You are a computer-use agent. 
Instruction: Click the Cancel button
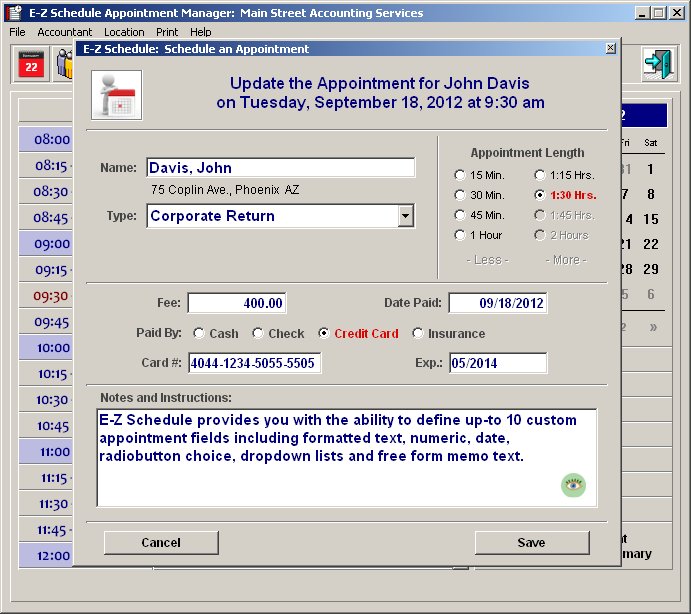161,542
